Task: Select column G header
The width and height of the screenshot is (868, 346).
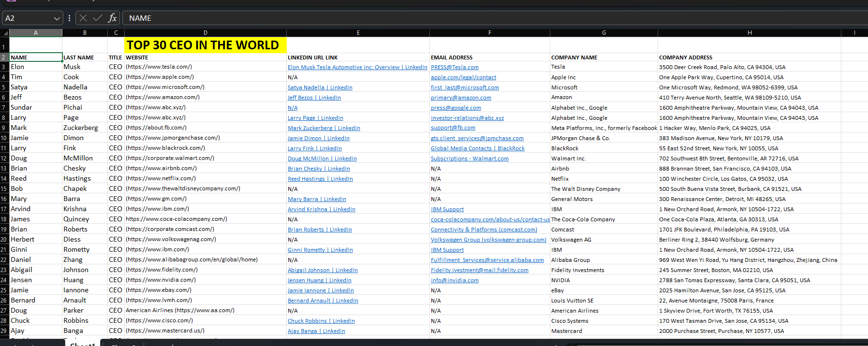Action: point(604,33)
